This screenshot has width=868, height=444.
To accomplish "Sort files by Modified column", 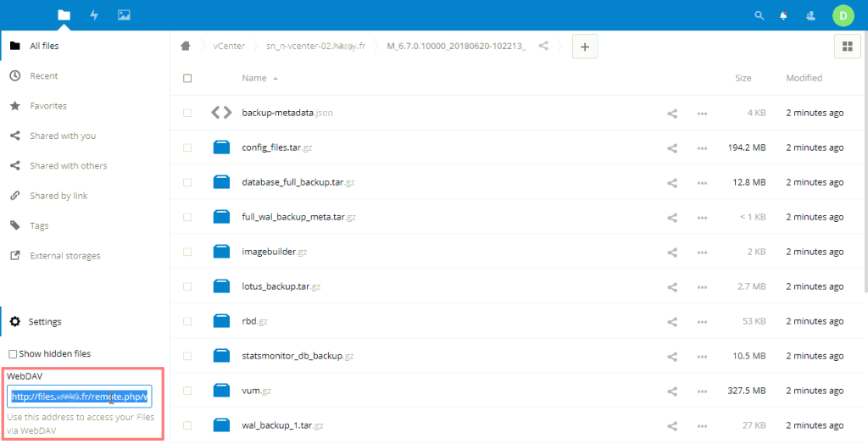I will 804,78.
